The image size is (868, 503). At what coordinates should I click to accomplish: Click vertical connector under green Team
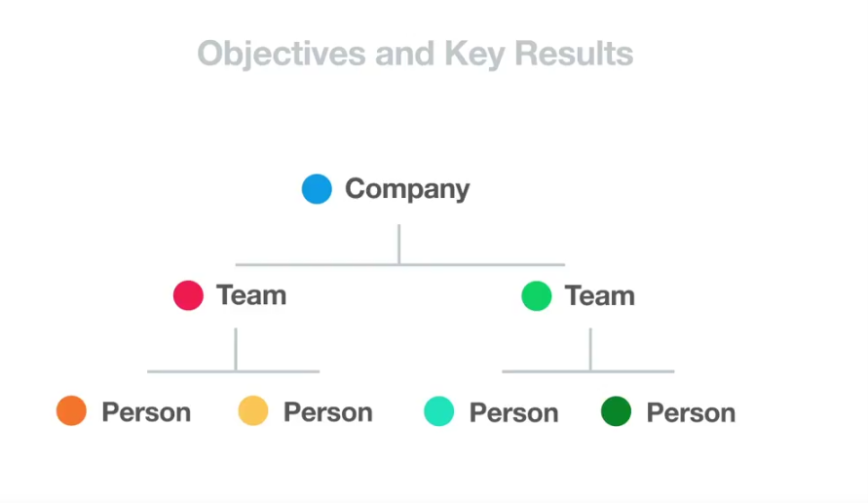[x=590, y=350]
